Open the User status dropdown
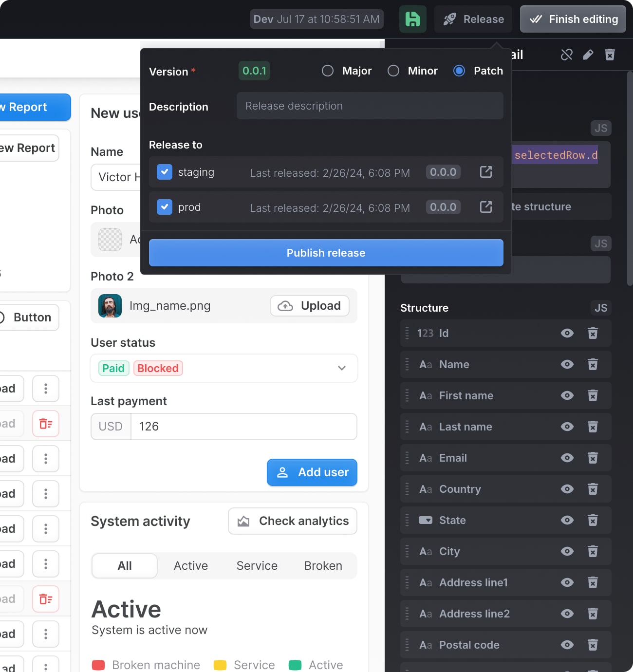The width and height of the screenshot is (633, 672). (341, 369)
